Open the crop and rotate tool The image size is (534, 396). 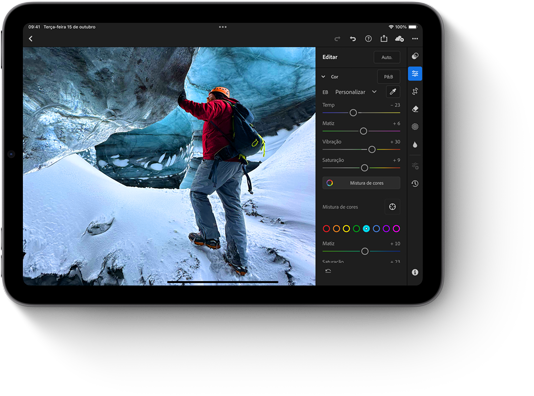pos(415,91)
